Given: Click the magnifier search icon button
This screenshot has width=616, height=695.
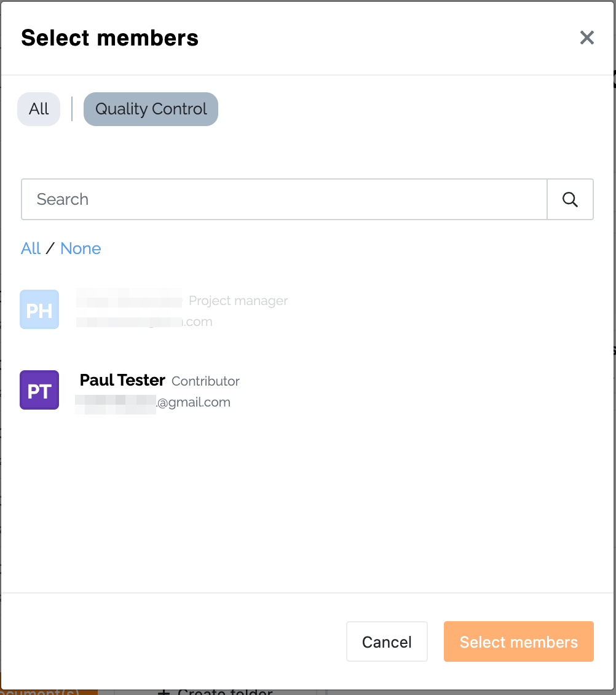Looking at the screenshot, I should [570, 199].
